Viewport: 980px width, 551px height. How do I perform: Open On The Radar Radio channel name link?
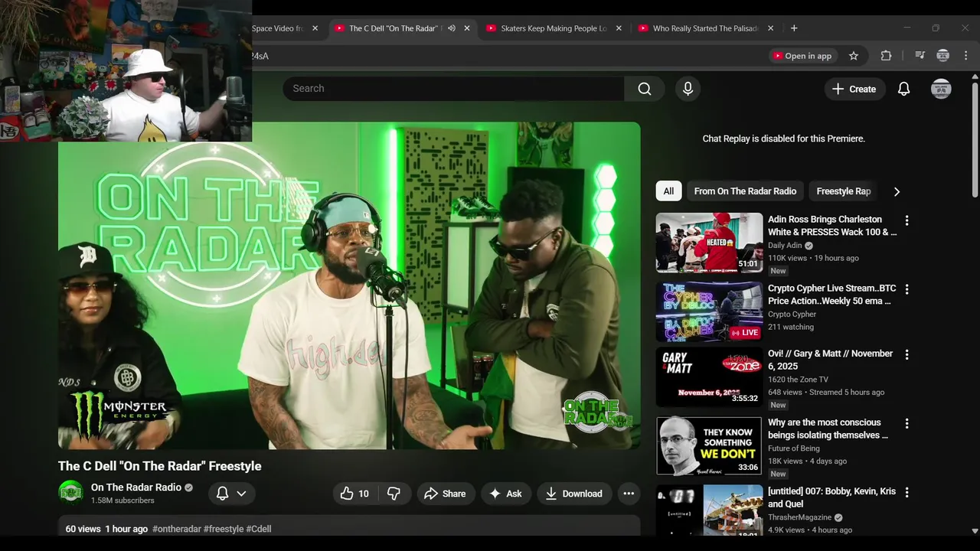point(136,487)
